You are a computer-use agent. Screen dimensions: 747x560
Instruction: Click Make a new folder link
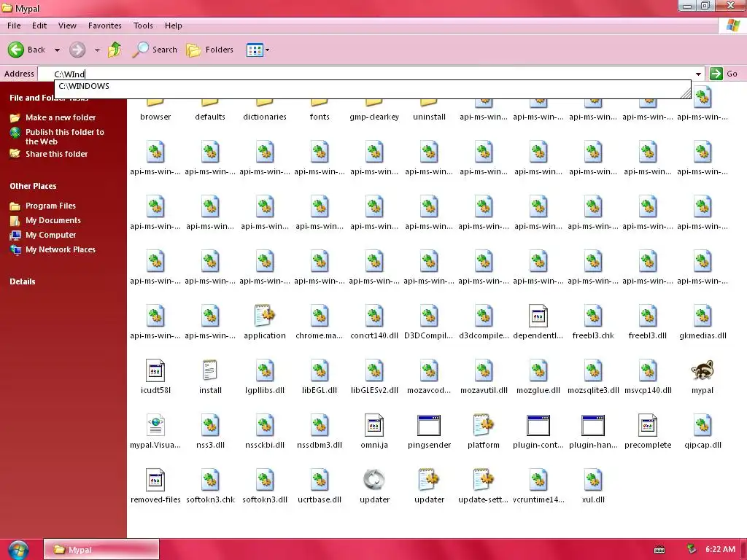point(61,117)
